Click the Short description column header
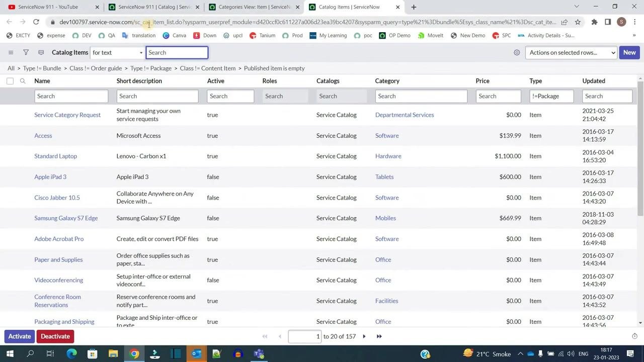 139,81
